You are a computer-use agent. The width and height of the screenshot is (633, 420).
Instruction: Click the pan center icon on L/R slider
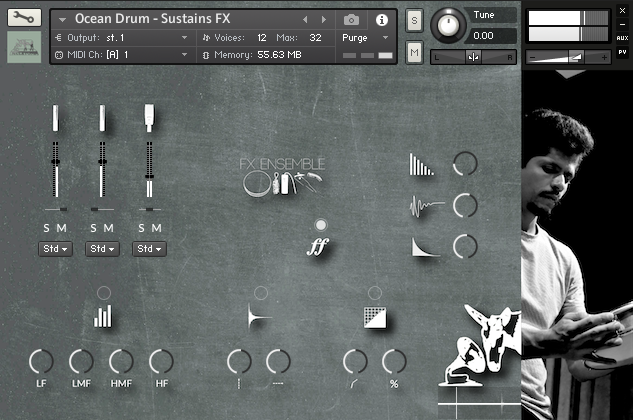(x=473, y=57)
